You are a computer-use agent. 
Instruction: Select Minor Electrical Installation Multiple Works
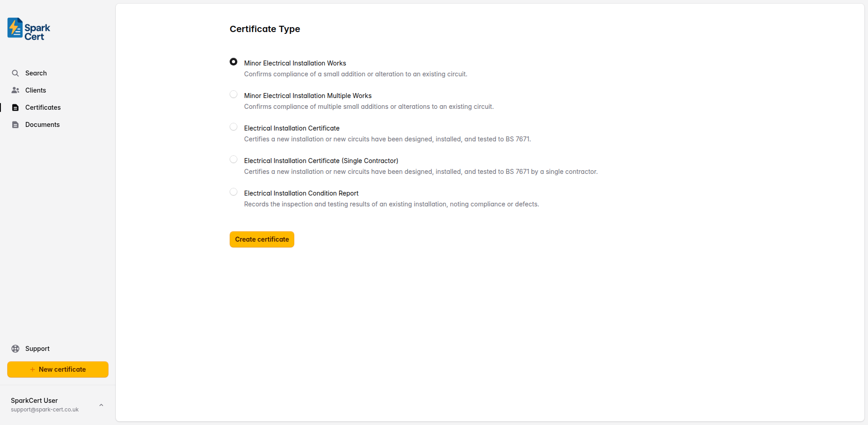coord(233,94)
